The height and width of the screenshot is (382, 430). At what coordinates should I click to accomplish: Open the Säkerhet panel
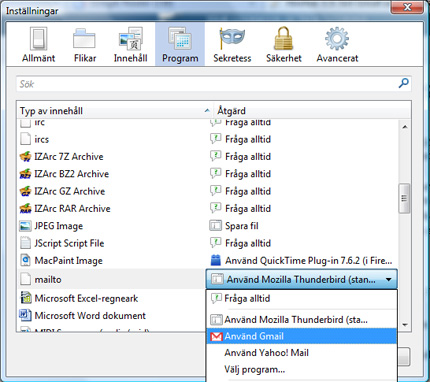pos(284,45)
